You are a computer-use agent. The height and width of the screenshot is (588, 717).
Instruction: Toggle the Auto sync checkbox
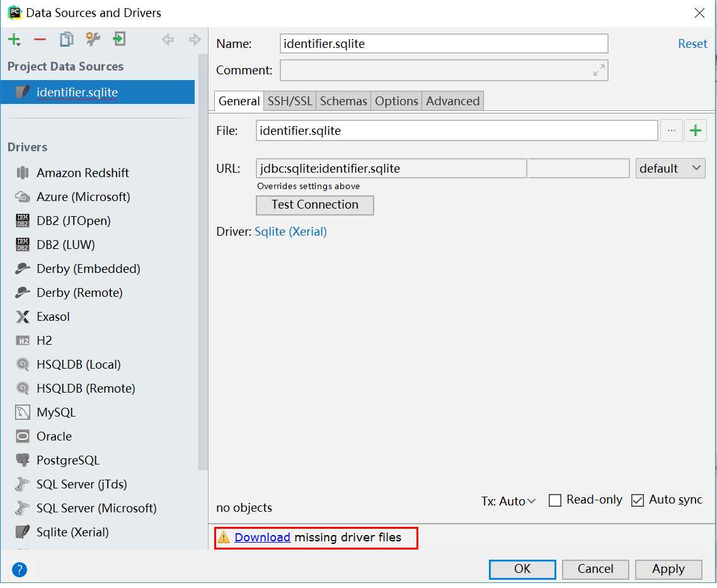638,500
